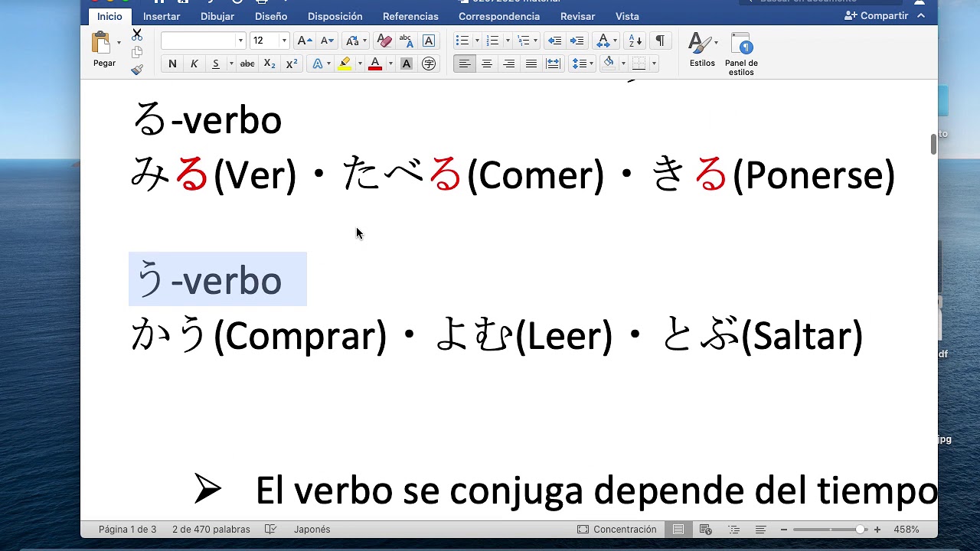The image size is (980, 551).
Task: Open the font size dropdown arrow
Action: tap(284, 41)
